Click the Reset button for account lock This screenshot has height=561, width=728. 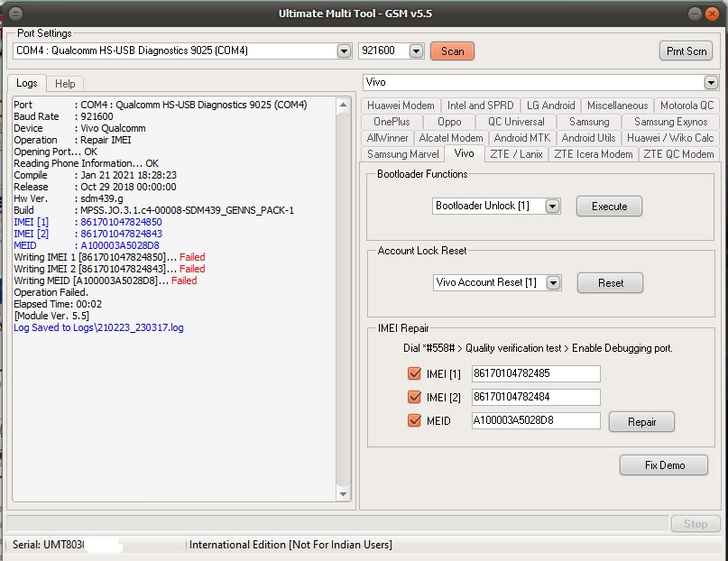click(x=610, y=282)
